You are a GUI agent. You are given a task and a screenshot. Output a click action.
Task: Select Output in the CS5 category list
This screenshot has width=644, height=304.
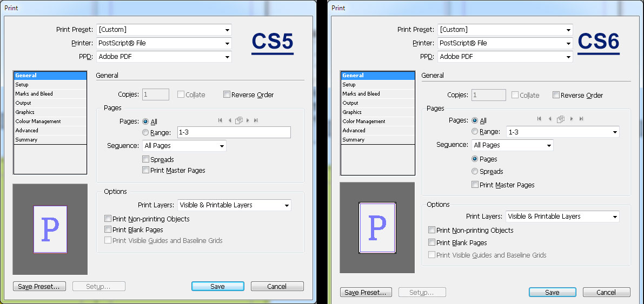pyautogui.click(x=50, y=103)
